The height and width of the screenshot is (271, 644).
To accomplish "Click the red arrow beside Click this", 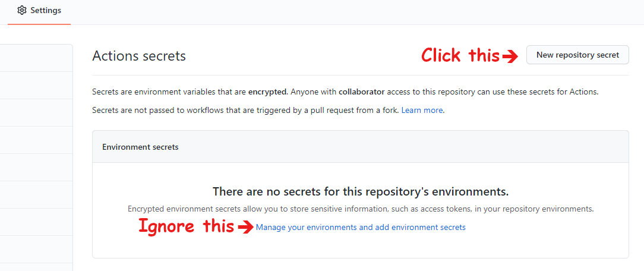I will 510,56.
